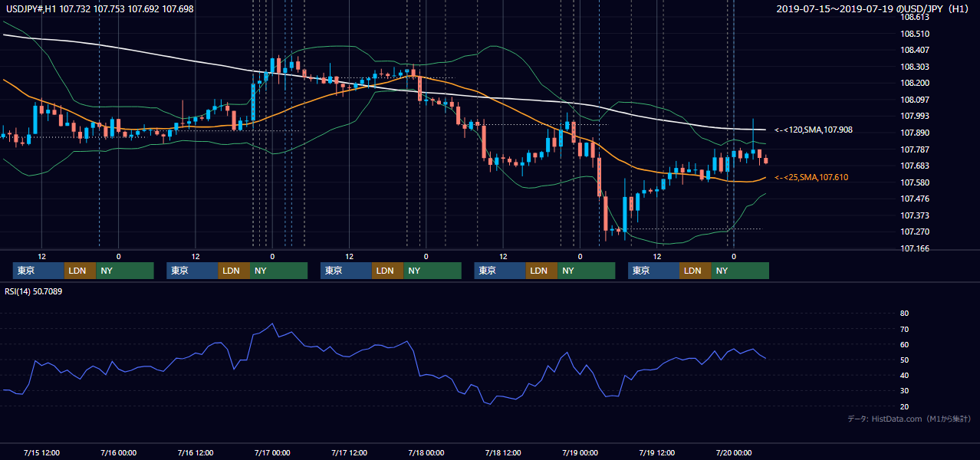
Task: Click the 7/16 00:00 time axis label
Action: pos(118,453)
